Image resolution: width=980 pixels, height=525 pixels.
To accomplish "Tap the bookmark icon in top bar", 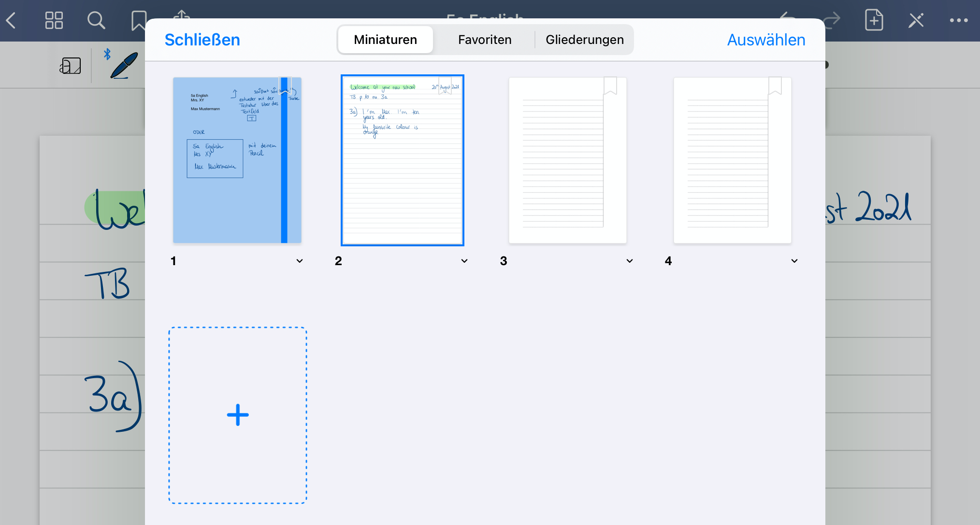I will click(x=139, y=20).
